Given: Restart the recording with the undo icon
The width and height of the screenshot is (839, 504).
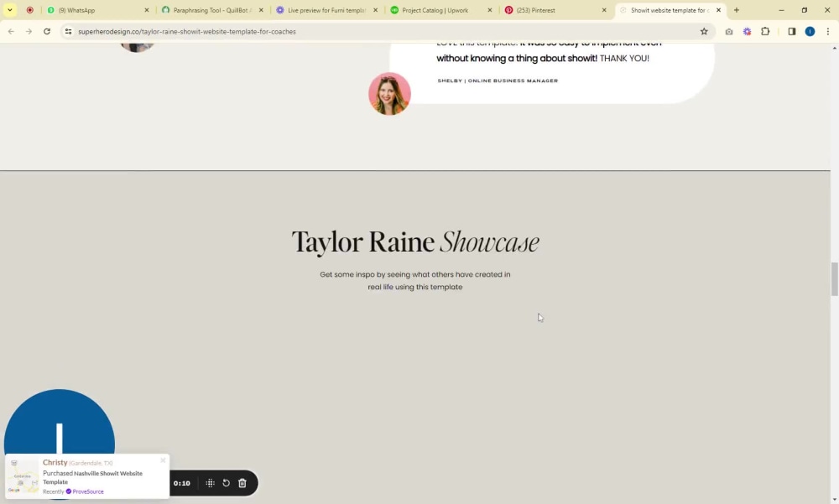Looking at the screenshot, I should point(227,483).
